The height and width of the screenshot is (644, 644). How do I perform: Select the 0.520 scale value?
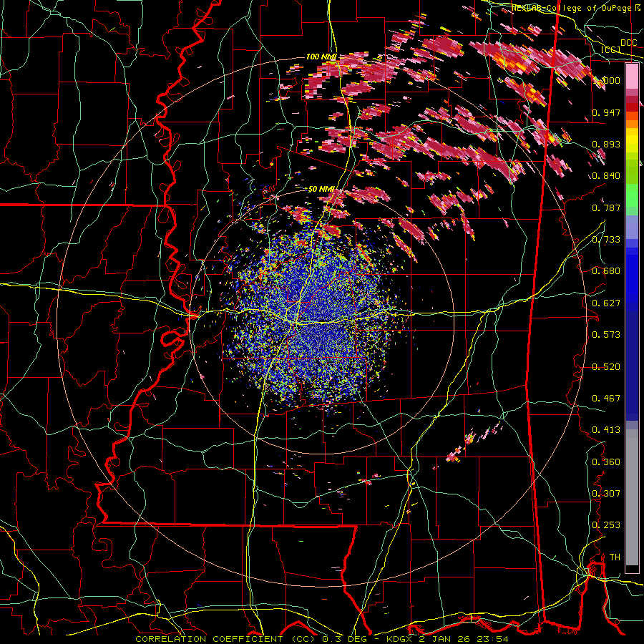pos(606,367)
